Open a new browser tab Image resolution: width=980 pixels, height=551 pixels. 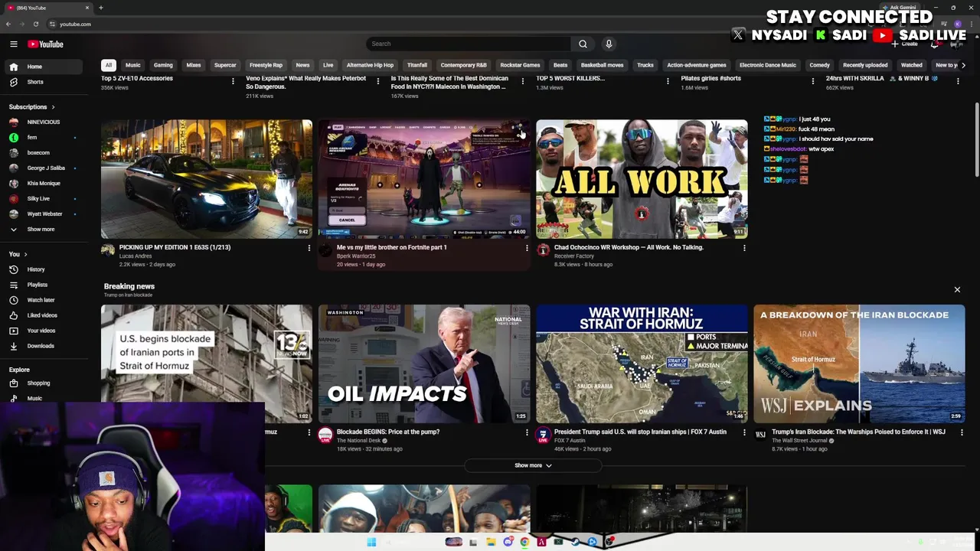pos(100,8)
